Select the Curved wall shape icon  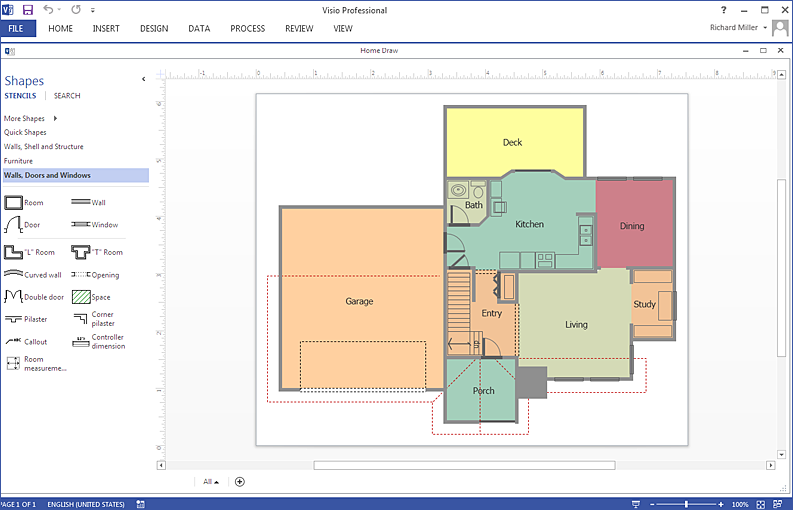coord(13,274)
